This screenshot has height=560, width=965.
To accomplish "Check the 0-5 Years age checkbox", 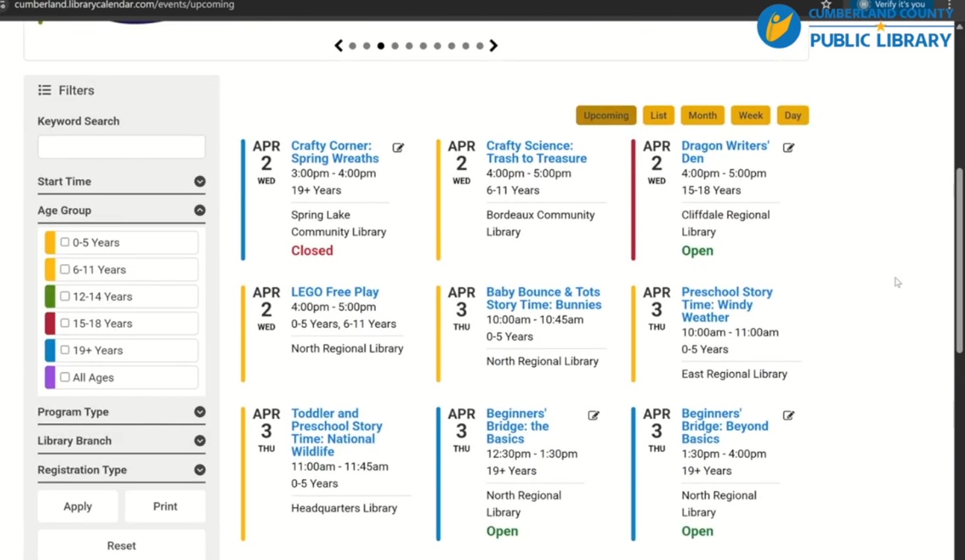I will click(65, 242).
